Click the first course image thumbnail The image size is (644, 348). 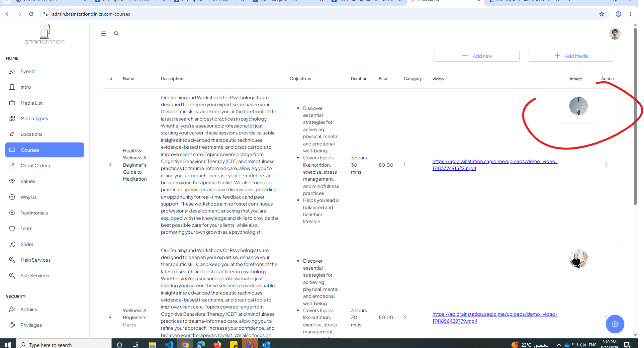pyautogui.click(x=578, y=106)
